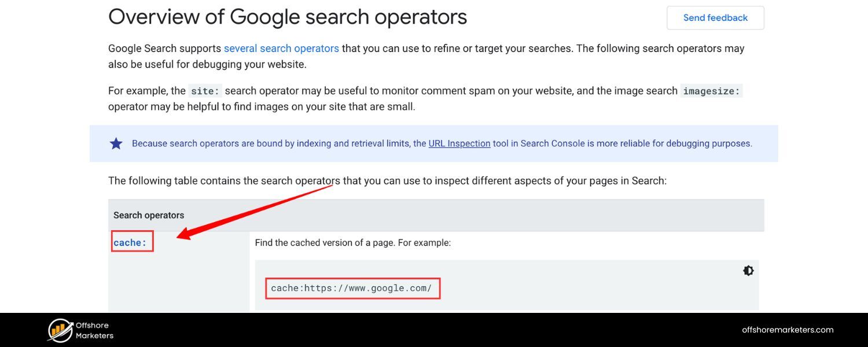Click the site: inline code text
Screen dimensions: 868x347
click(x=204, y=91)
